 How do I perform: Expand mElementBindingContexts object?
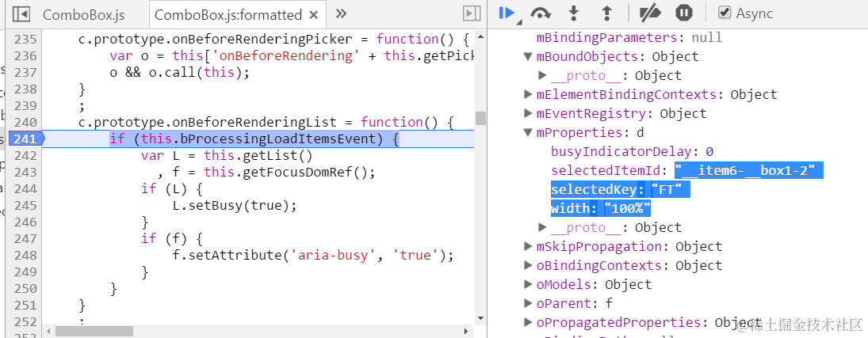point(528,94)
